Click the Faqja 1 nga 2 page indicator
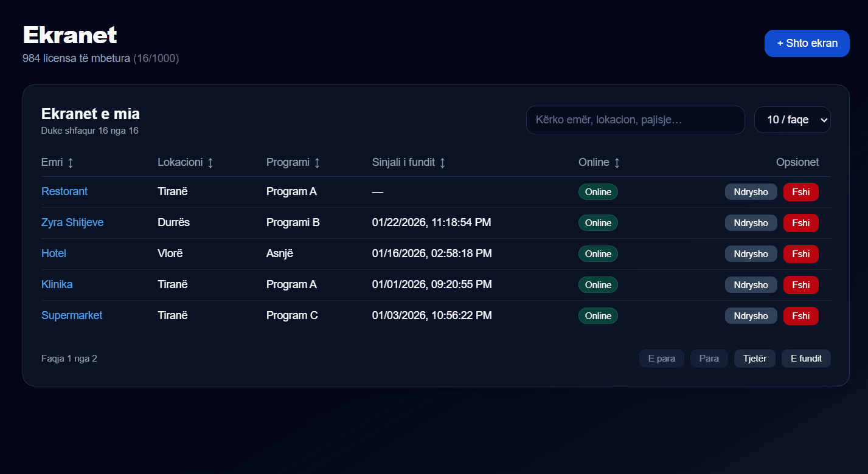 click(x=69, y=359)
